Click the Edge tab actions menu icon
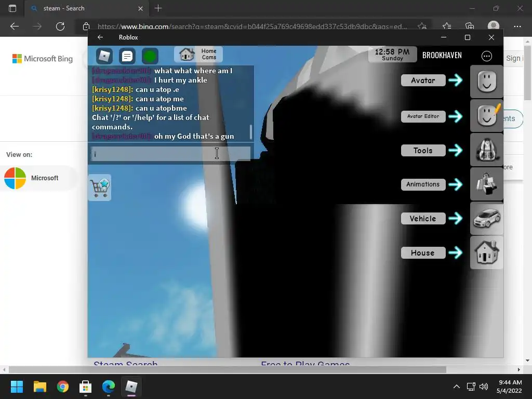The height and width of the screenshot is (399, 532). point(12,8)
